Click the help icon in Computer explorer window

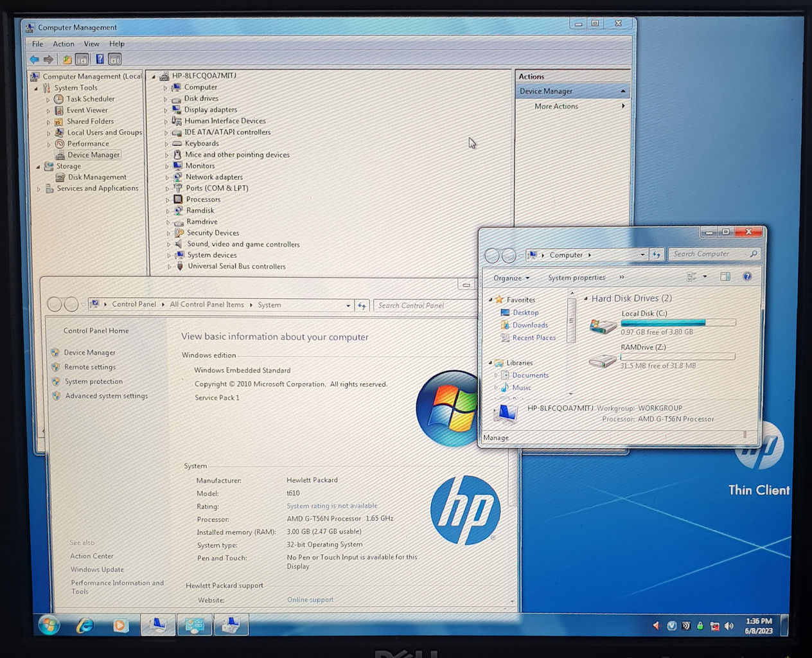coord(746,276)
